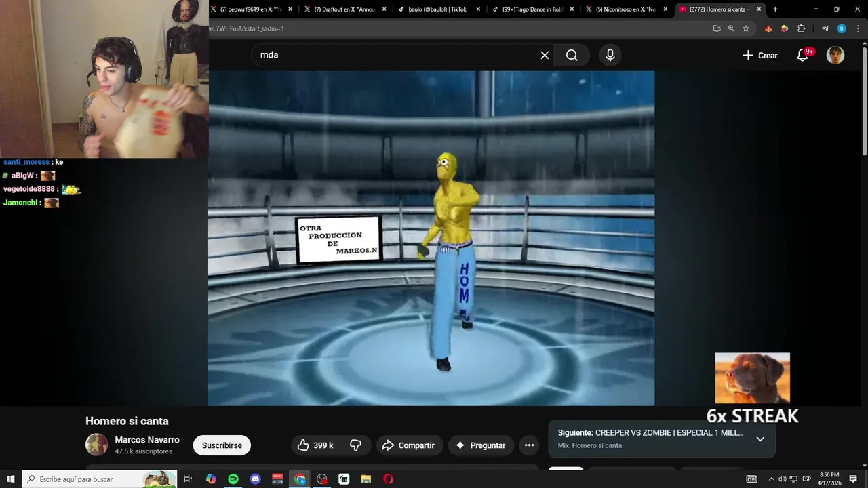
Task: Open the Windows Start menu
Action: click(11, 479)
